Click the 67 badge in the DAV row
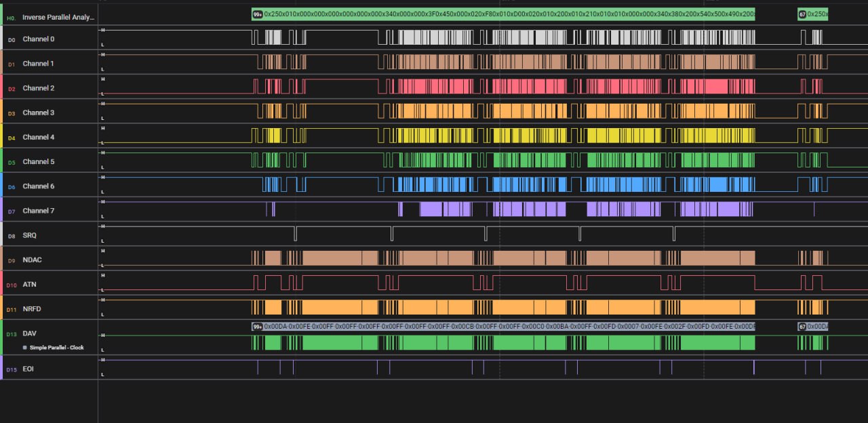Image resolution: width=868 pixels, height=423 pixels. click(802, 327)
